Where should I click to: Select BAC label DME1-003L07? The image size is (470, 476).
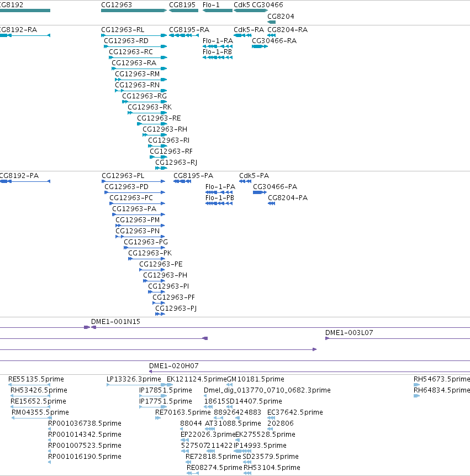(x=349, y=333)
